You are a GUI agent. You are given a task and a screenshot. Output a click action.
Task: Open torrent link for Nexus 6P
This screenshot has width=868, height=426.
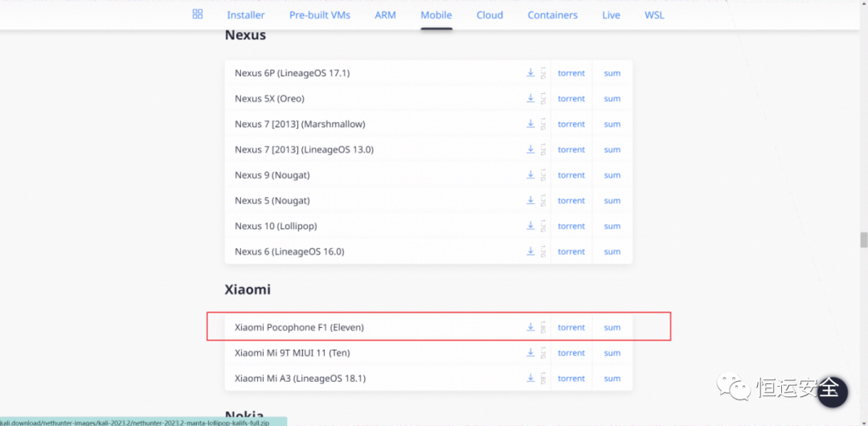(x=571, y=73)
